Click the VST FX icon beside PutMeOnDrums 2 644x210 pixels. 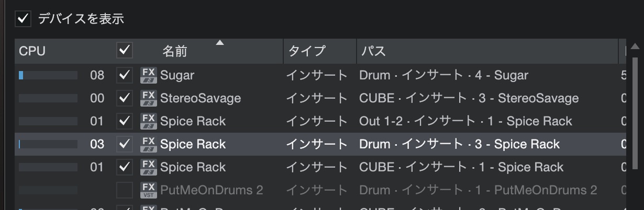coord(149,190)
